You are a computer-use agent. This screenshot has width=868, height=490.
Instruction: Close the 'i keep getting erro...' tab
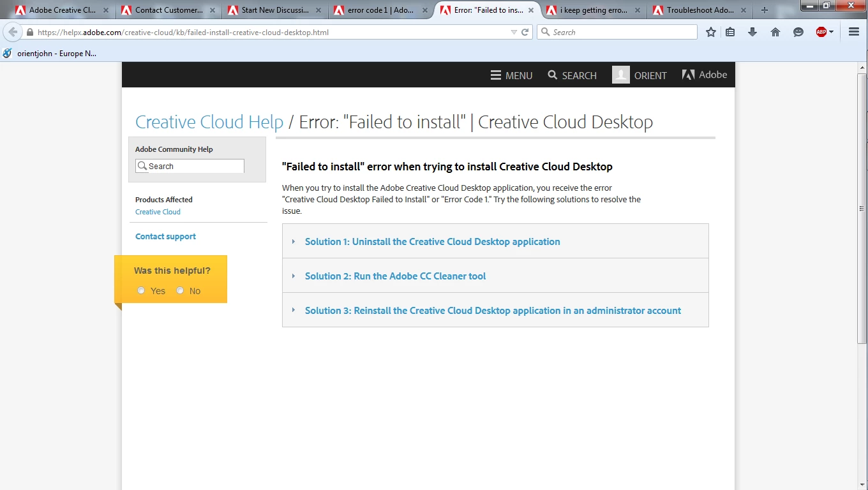point(637,10)
